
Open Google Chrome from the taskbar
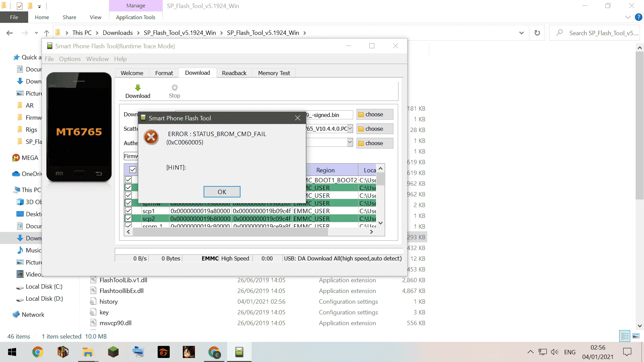pos(38,352)
